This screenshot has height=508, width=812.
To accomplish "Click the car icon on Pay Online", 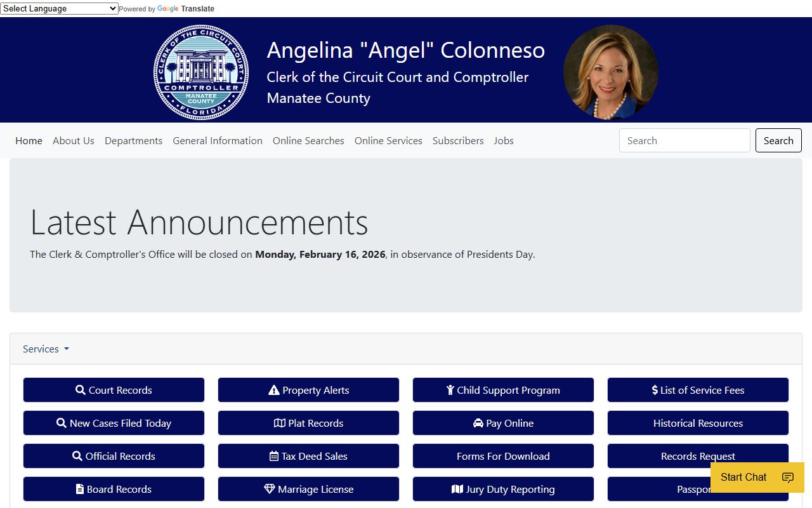I will (x=478, y=423).
